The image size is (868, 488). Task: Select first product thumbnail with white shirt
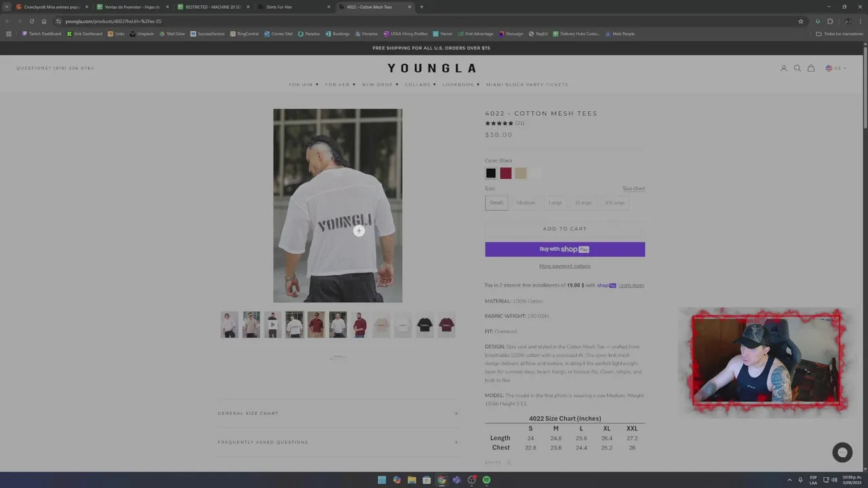point(229,325)
